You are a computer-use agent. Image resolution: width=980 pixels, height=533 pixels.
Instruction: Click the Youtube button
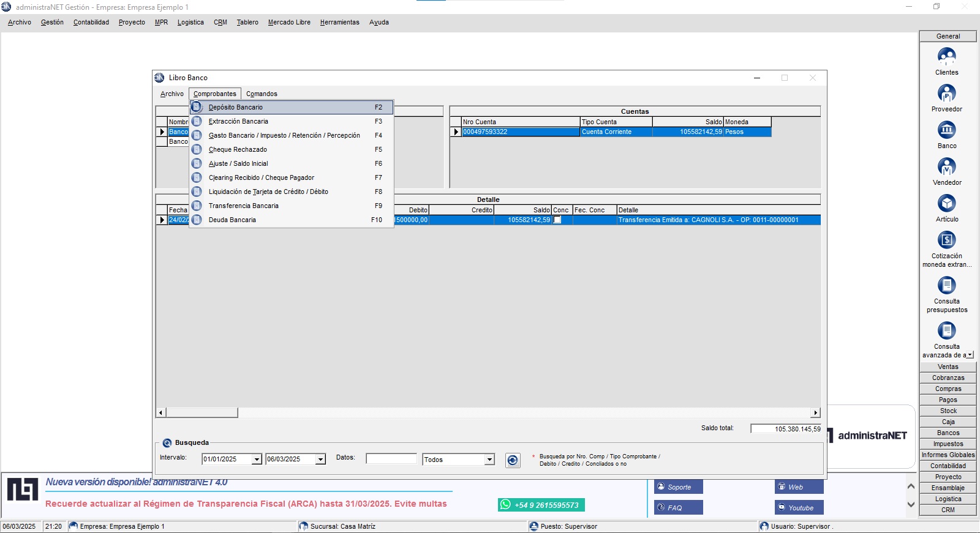click(x=799, y=507)
